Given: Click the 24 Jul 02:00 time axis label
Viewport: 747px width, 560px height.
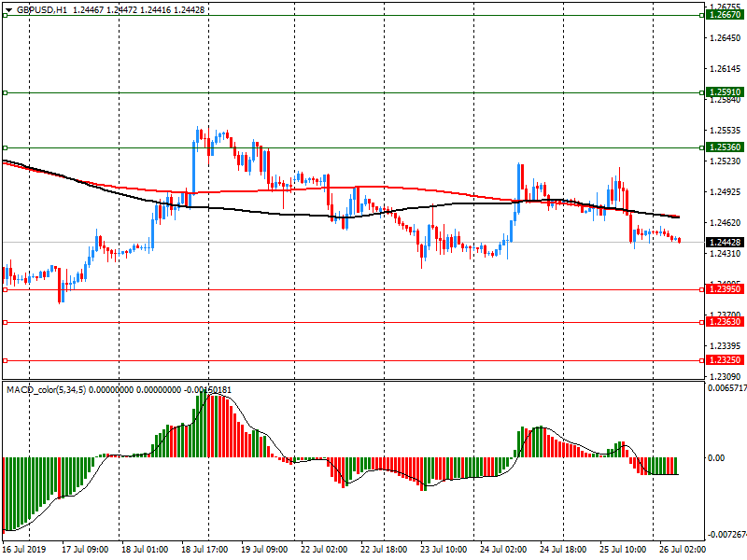Looking at the screenshot, I should coord(503,550).
